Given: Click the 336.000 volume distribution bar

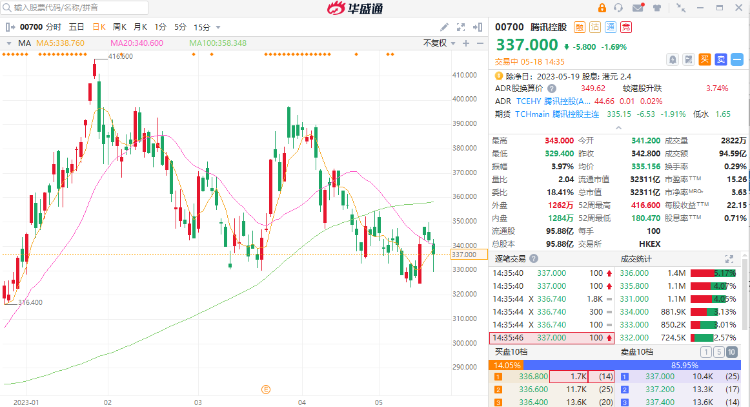Looking at the screenshot, I should [x=713, y=273].
